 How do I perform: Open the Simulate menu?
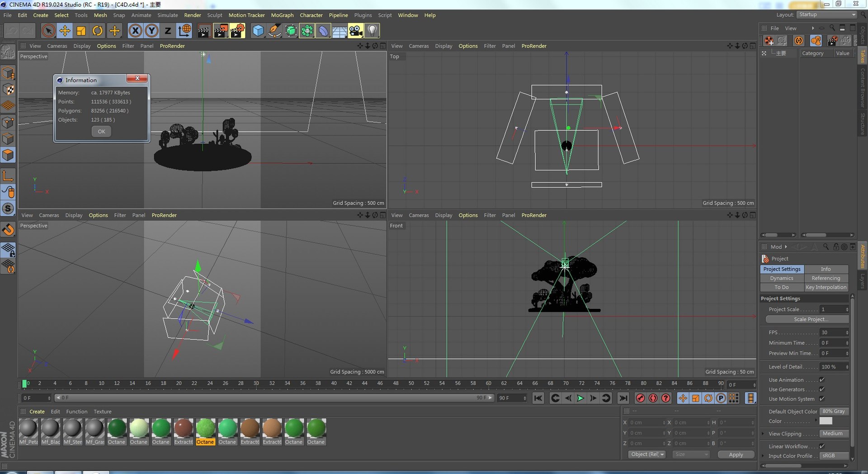click(168, 15)
